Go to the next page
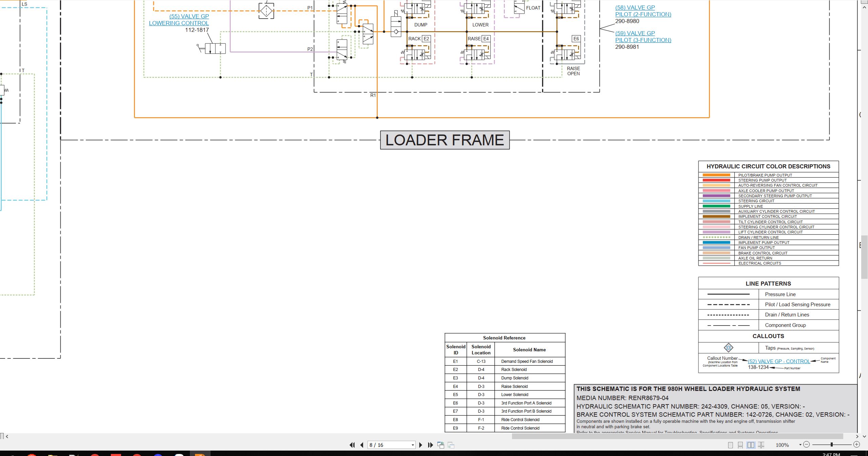The height and width of the screenshot is (456, 868). 421,445
